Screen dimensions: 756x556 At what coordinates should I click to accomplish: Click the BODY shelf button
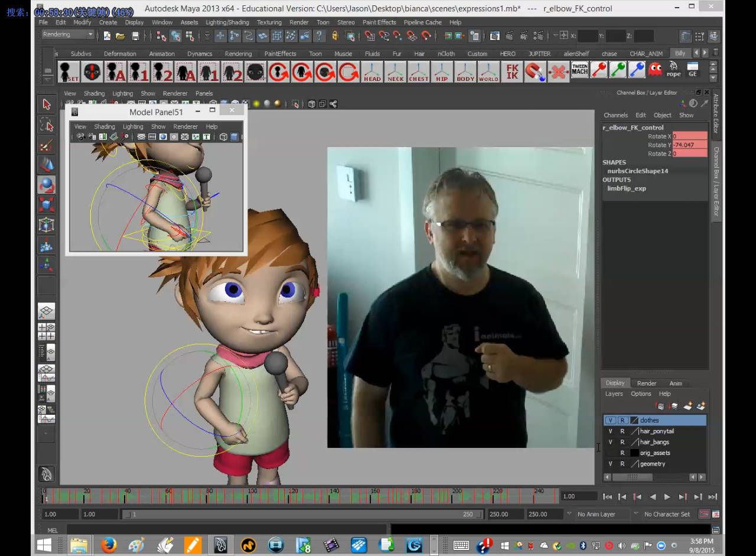(x=465, y=72)
